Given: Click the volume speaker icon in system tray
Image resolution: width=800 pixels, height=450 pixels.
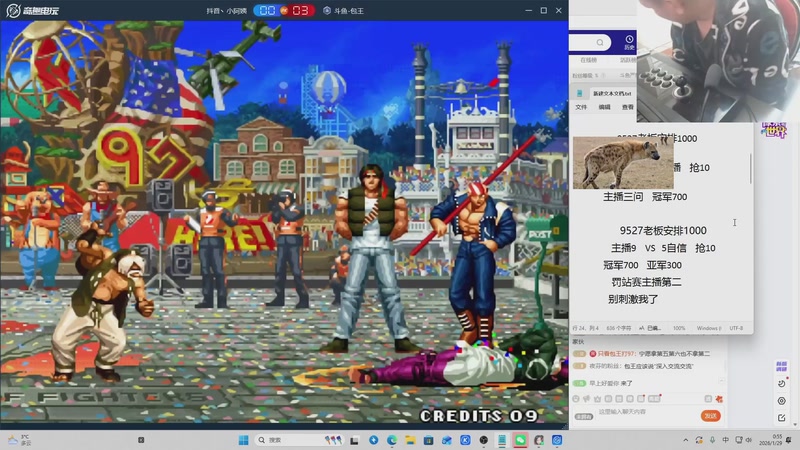Looking at the screenshot, I should (x=748, y=440).
